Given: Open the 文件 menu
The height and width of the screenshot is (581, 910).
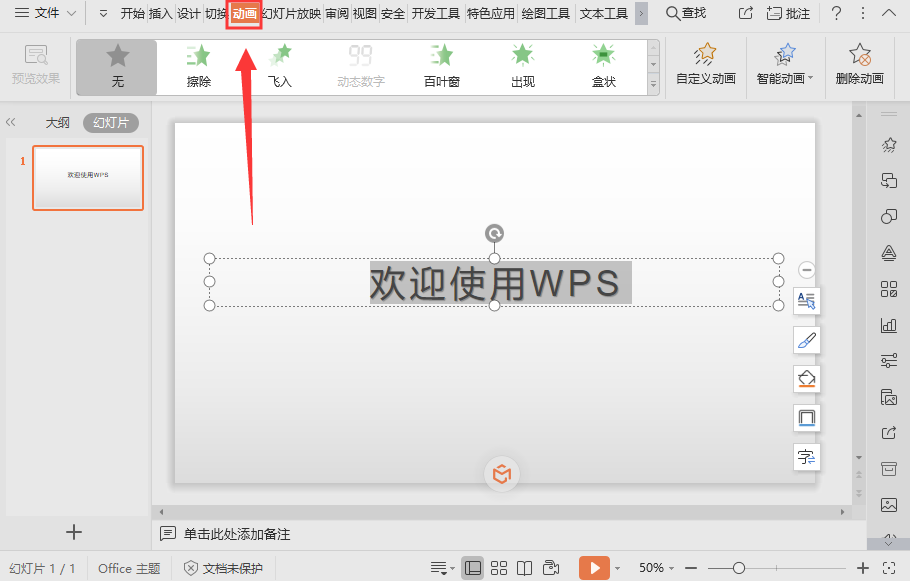Looking at the screenshot, I should (x=46, y=13).
